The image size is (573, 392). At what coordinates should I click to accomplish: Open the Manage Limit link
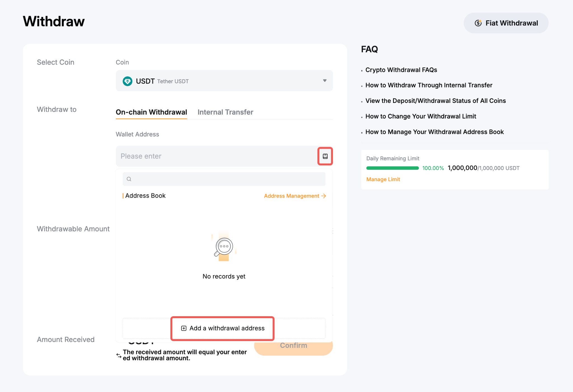point(383,180)
